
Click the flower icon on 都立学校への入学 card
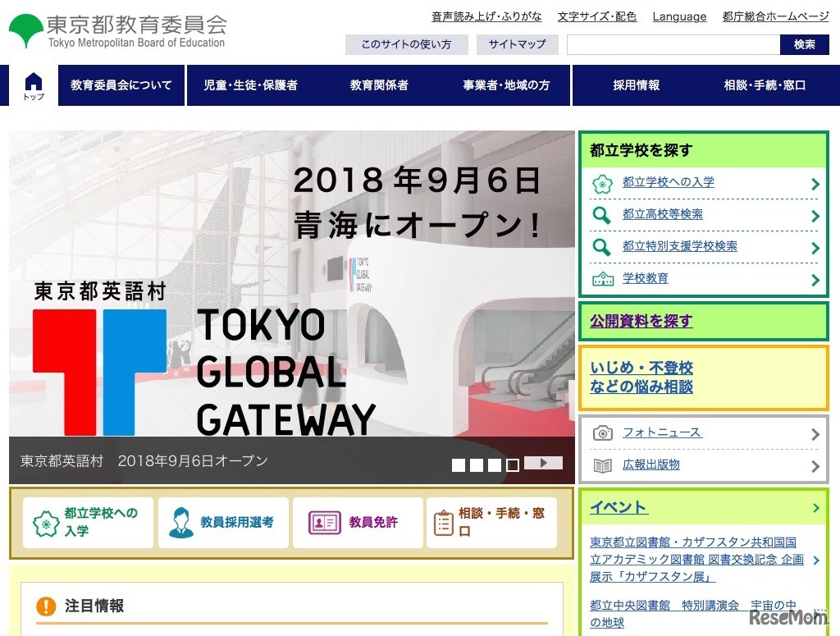point(46,523)
